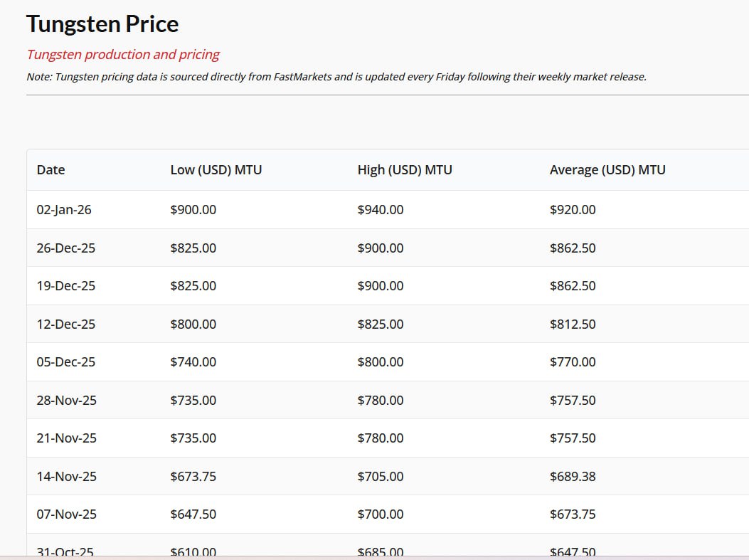The image size is (749, 560).
Task: Click the Low (USD) MTU column header
Action: (x=216, y=170)
